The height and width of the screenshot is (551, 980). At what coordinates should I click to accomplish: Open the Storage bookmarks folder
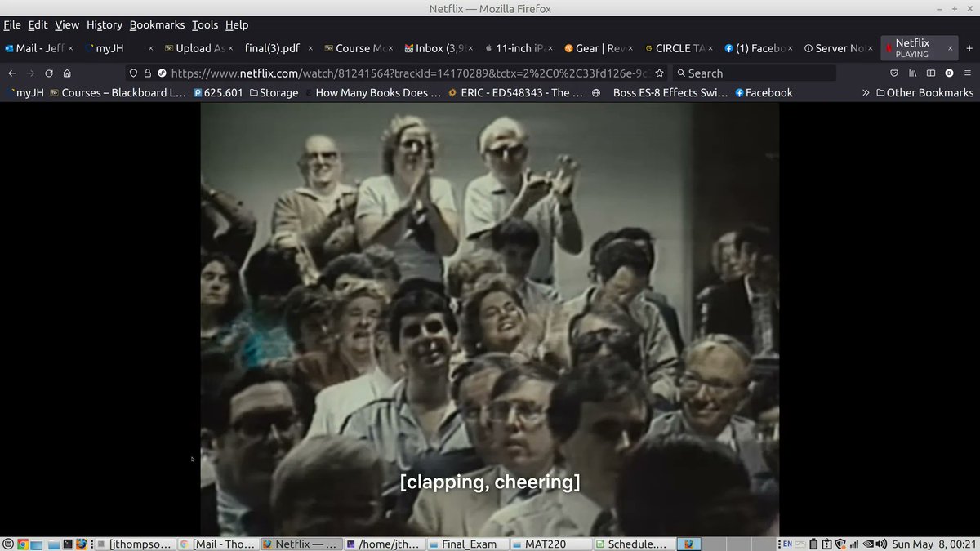[274, 92]
